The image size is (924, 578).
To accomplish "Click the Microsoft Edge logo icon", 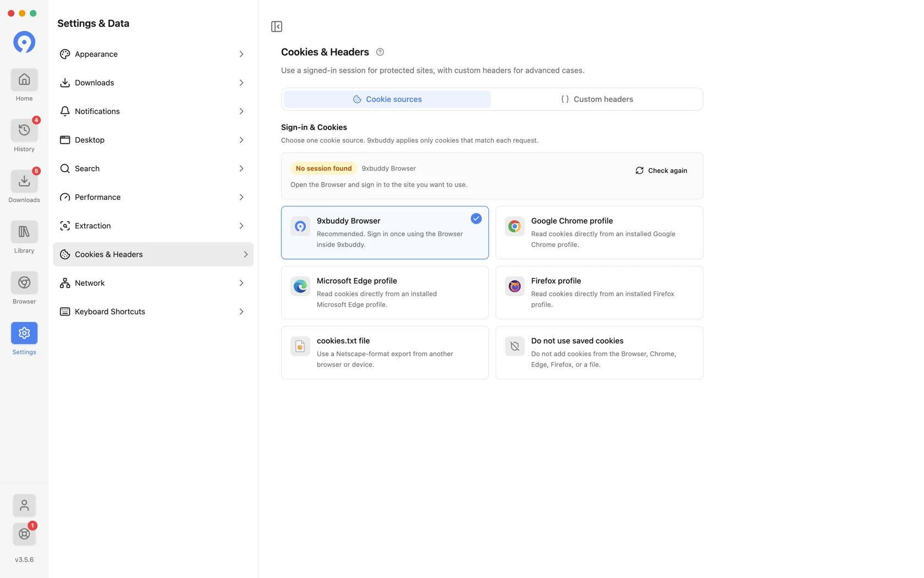I will point(300,286).
